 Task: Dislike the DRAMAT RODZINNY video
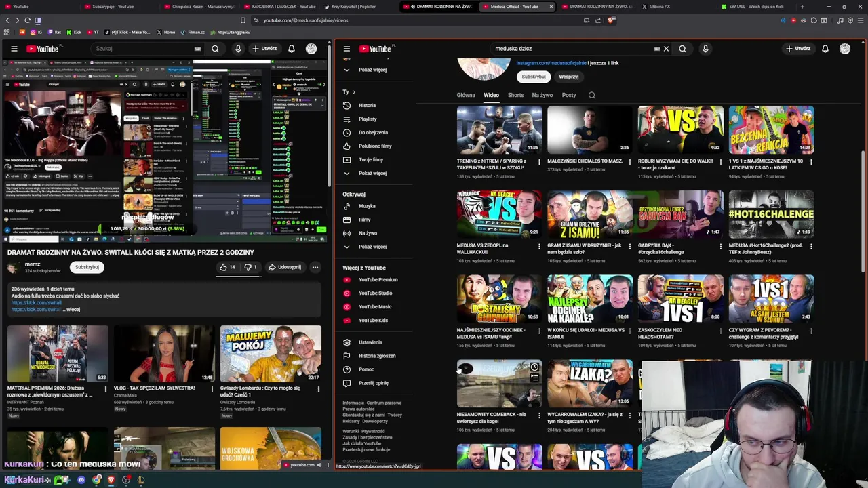pos(250,267)
